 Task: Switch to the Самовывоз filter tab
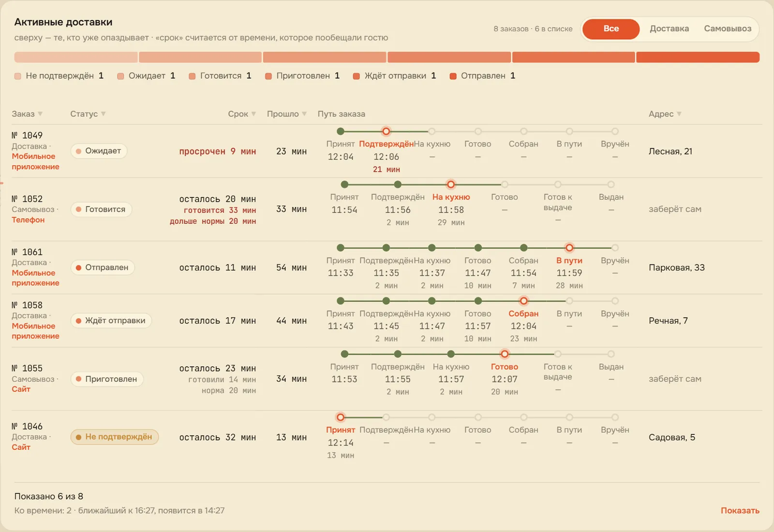728,29
